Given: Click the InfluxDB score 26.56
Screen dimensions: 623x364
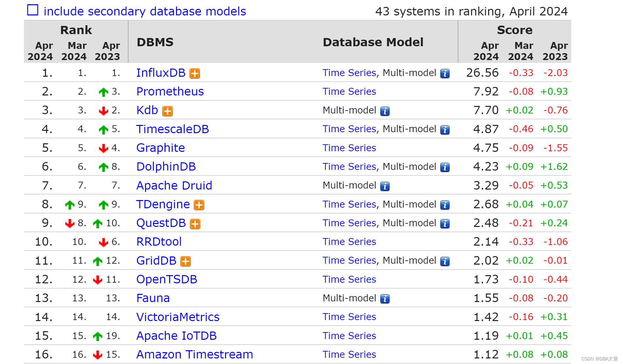Looking at the screenshot, I should (x=482, y=73).
